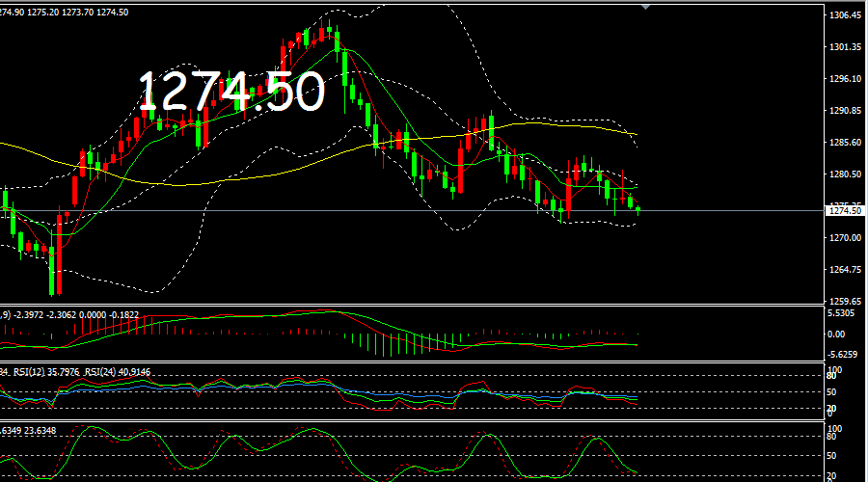Click the -5.6259 MACD scale value
Viewport: 868px width, 482px height.
click(842, 354)
